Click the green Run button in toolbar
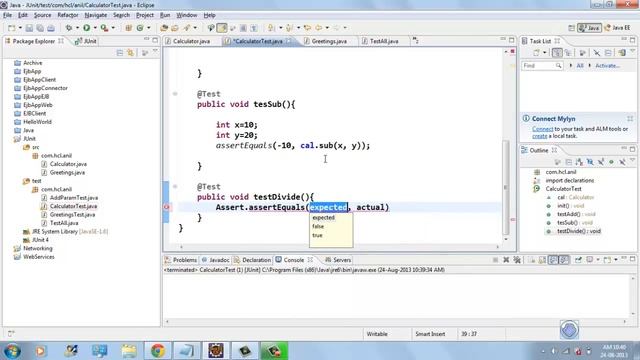Image resolution: width=640 pixels, height=360 pixels. (87, 28)
